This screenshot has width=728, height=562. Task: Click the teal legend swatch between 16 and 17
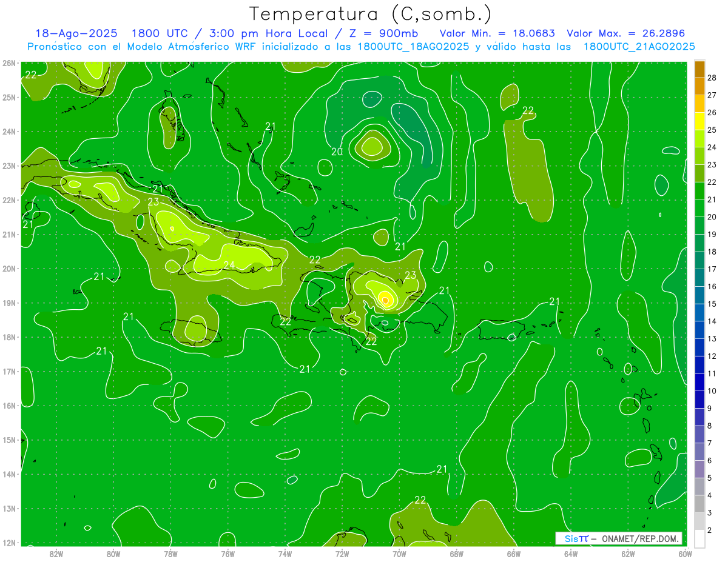(699, 278)
